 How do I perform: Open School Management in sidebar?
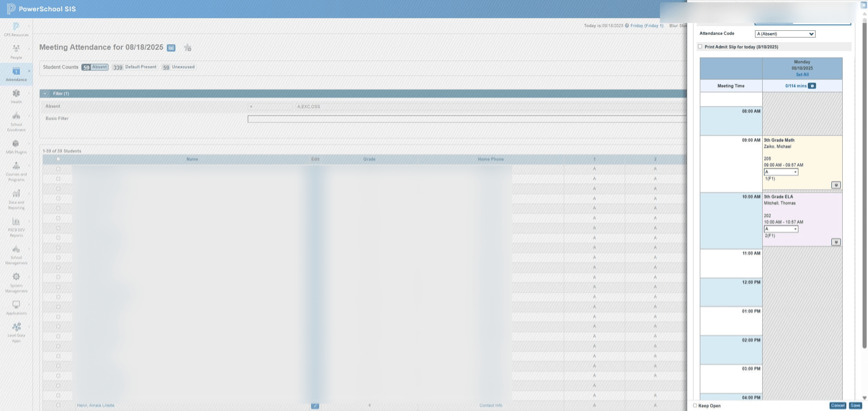point(16,255)
